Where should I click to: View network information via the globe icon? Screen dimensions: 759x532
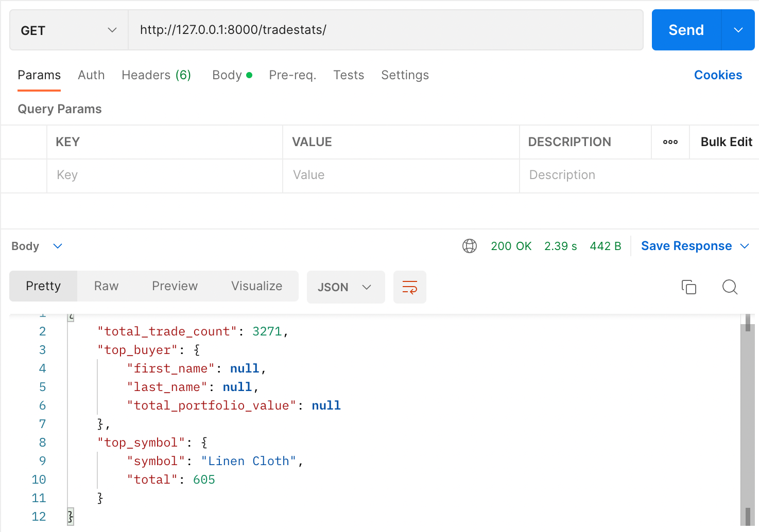(469, 246)
